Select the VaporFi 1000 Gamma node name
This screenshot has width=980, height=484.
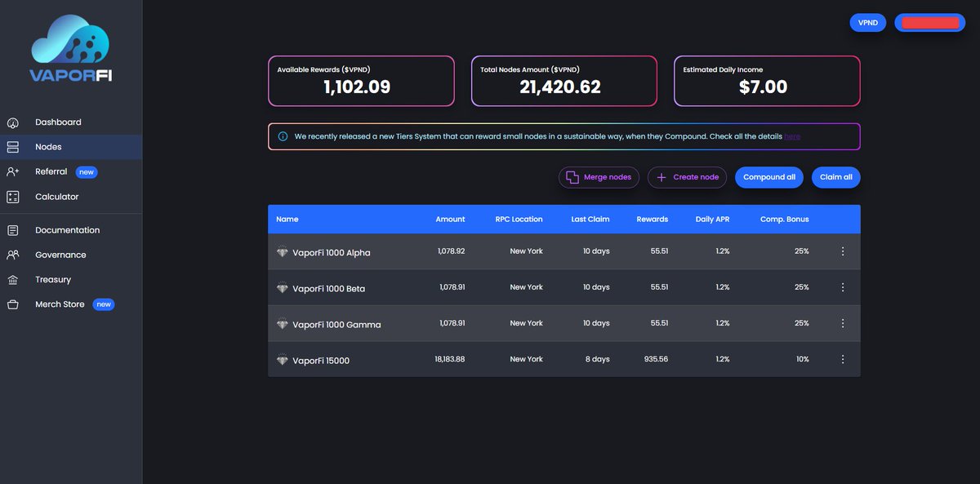pos(336,325)
